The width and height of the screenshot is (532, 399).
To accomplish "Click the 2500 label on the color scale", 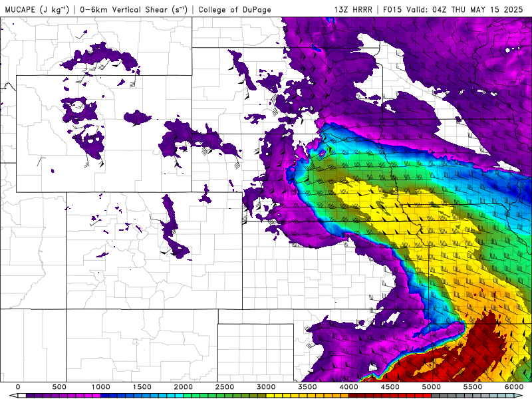I will (x=225, y=387).
